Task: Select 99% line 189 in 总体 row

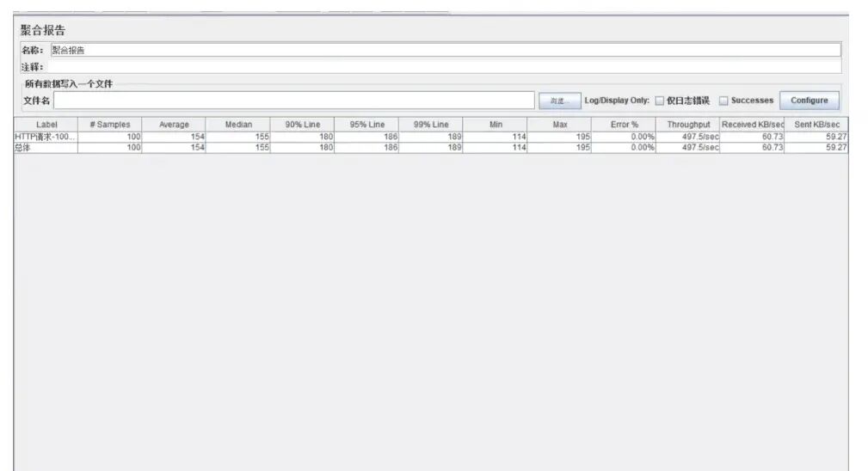Action: [431, 148]
